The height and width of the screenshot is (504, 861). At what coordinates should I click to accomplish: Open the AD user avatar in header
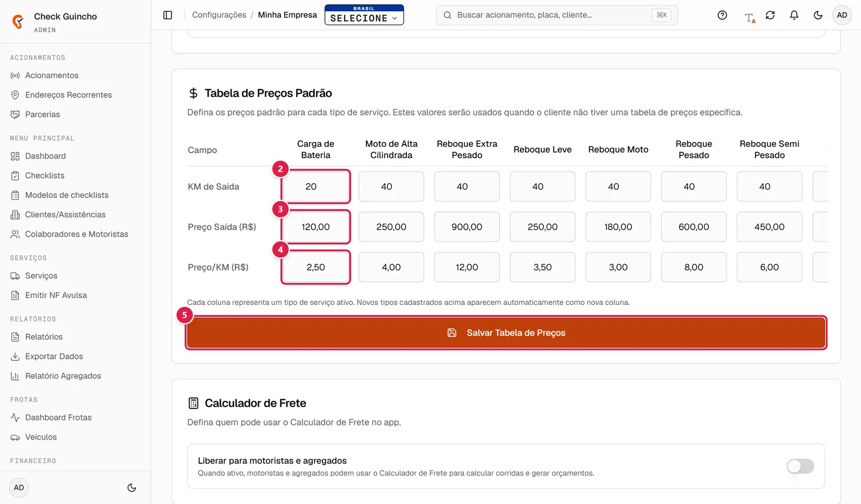[842, 15]
